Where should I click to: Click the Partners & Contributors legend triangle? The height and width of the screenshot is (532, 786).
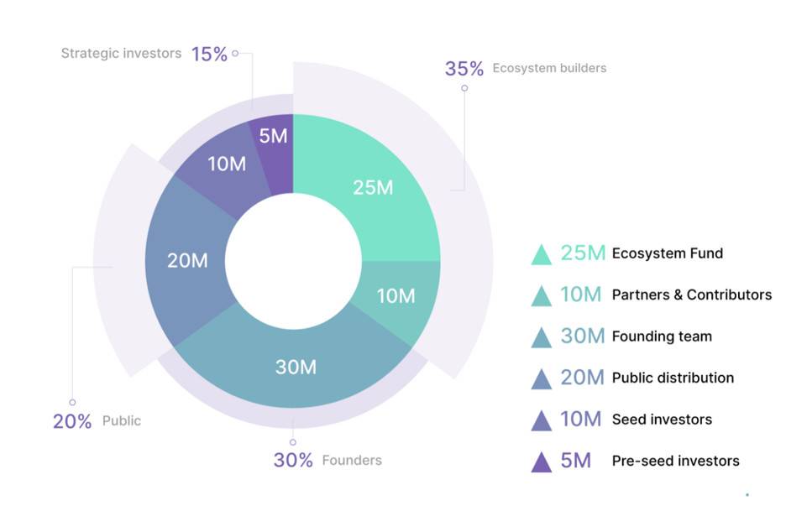tap(542, 296)
